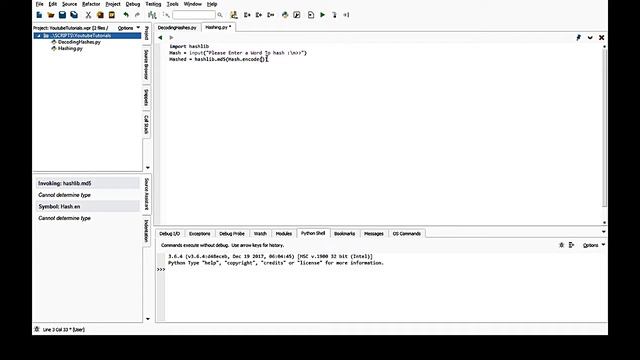This screenshot has width=640, height=360.
Task: Open the bottom panel's tab overflow arrow
Action: pyautogui.click(x=604, y=232)
